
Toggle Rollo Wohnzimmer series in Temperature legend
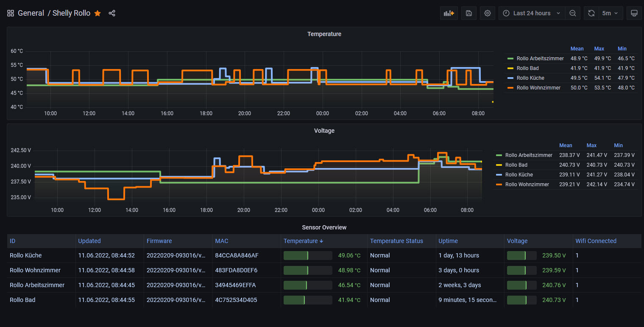[x=538, y=88]
